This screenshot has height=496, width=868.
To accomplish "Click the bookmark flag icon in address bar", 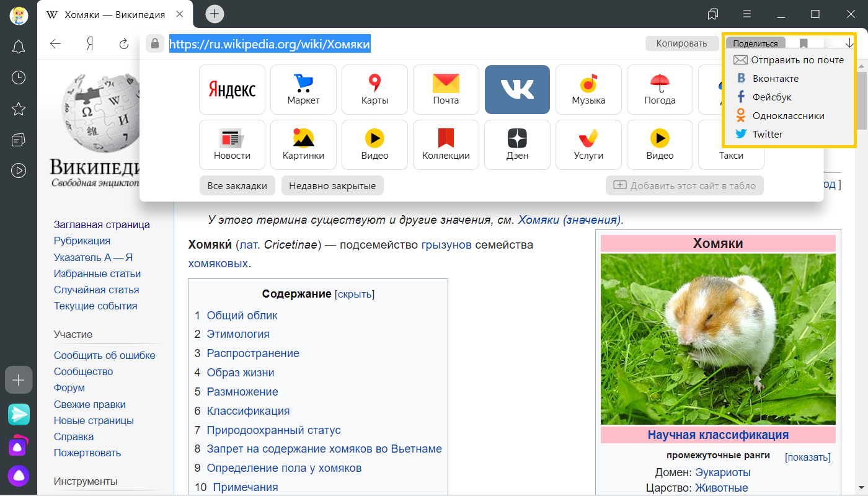I will tap(804, 43).
